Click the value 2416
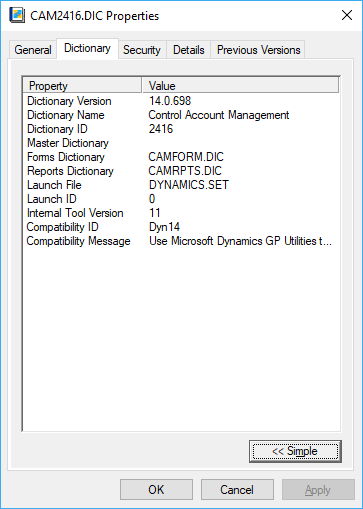The image size is (363, 509). [x=161, y=129]
